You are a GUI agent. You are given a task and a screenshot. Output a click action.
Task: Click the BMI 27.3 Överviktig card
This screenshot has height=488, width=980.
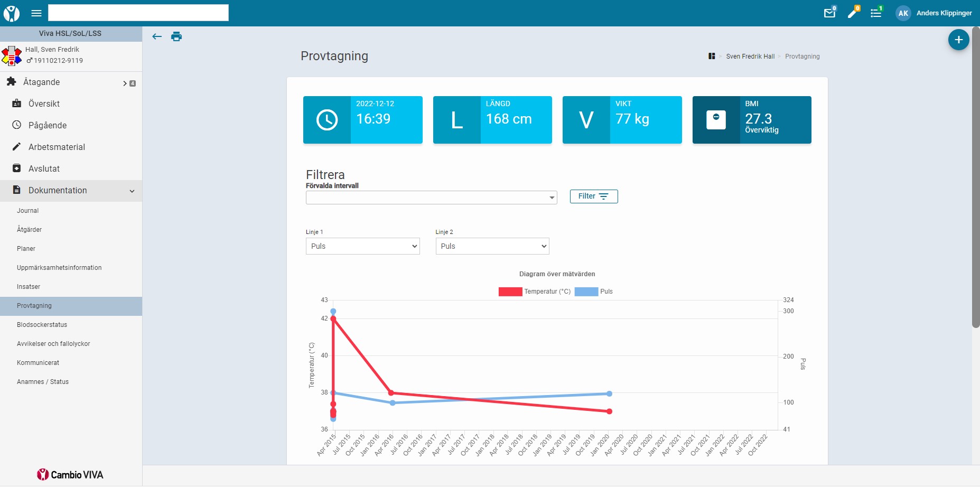coord(752,120)
